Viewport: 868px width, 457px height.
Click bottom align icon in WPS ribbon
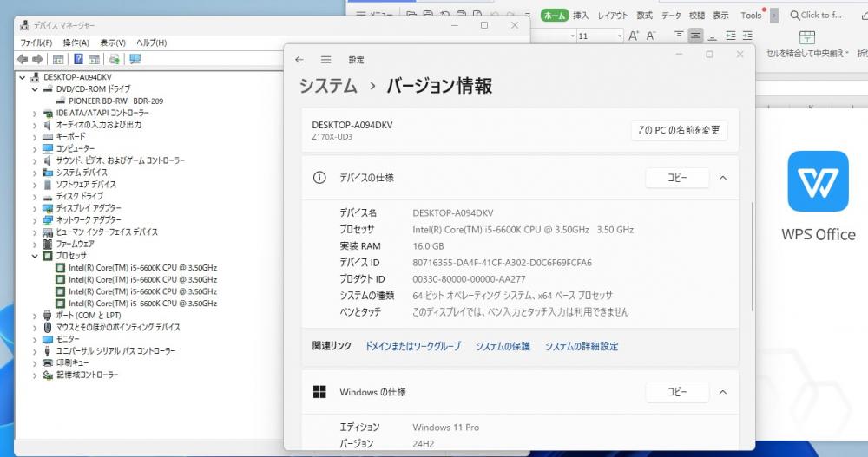click(x=713, y=36)
